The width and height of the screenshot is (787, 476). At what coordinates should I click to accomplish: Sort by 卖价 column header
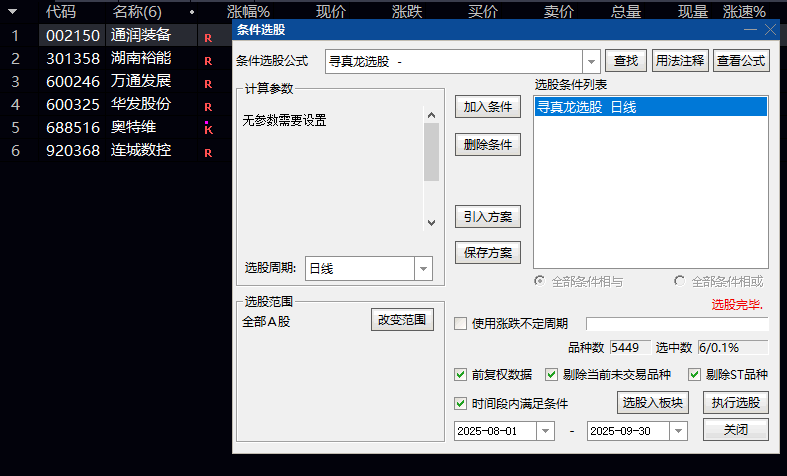pos(559,12)
